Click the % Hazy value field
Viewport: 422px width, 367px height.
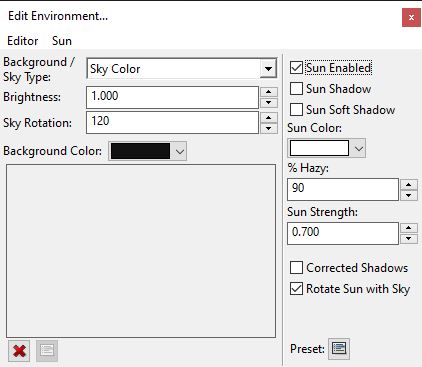tap(343, 189)
